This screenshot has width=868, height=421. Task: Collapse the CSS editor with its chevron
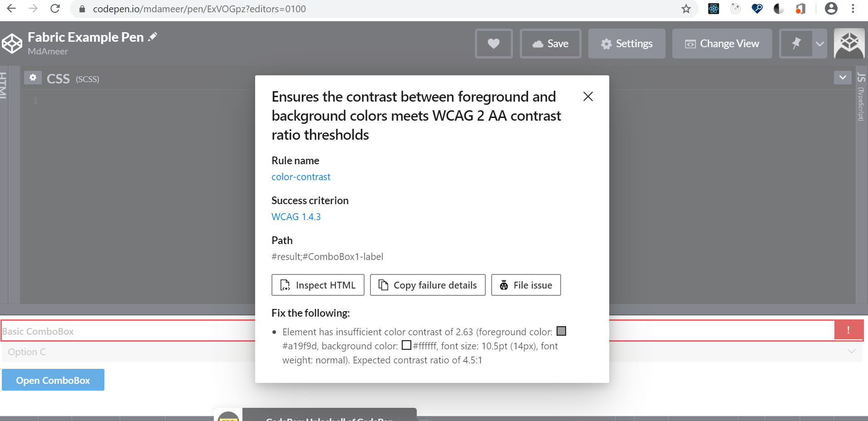843,78
